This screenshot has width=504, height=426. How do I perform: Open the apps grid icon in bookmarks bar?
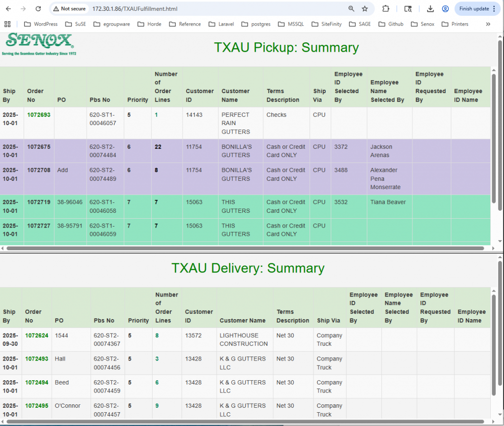pyautogui.click(x=7, y=24)
